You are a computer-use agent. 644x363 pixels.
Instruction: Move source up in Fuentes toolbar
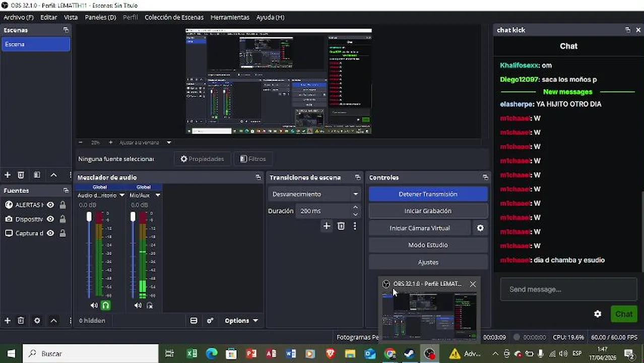53,321
